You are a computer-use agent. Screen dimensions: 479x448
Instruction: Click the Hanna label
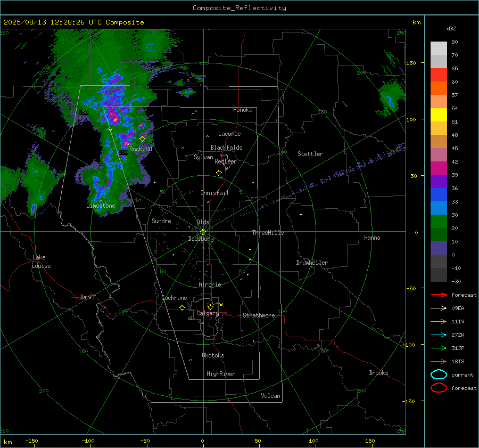click(x=372, y=238)
